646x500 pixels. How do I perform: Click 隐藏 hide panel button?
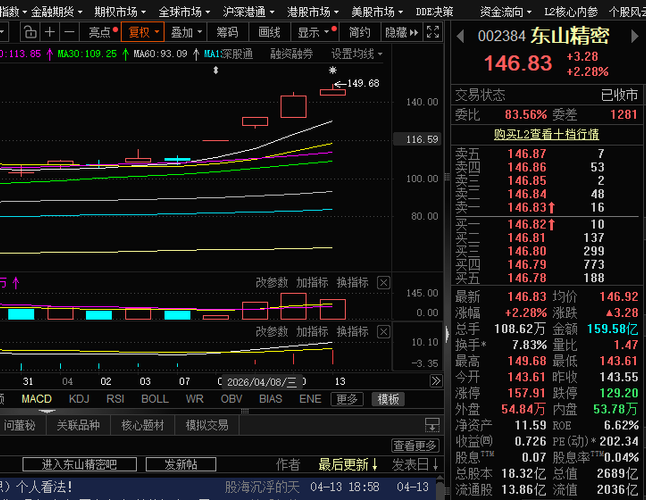[x=401, y=32]
